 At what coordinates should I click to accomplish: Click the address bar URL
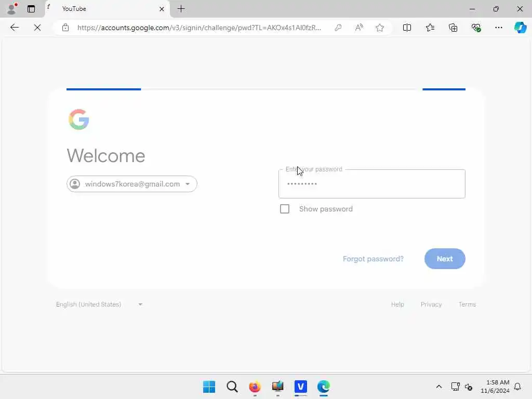(199, 28)
